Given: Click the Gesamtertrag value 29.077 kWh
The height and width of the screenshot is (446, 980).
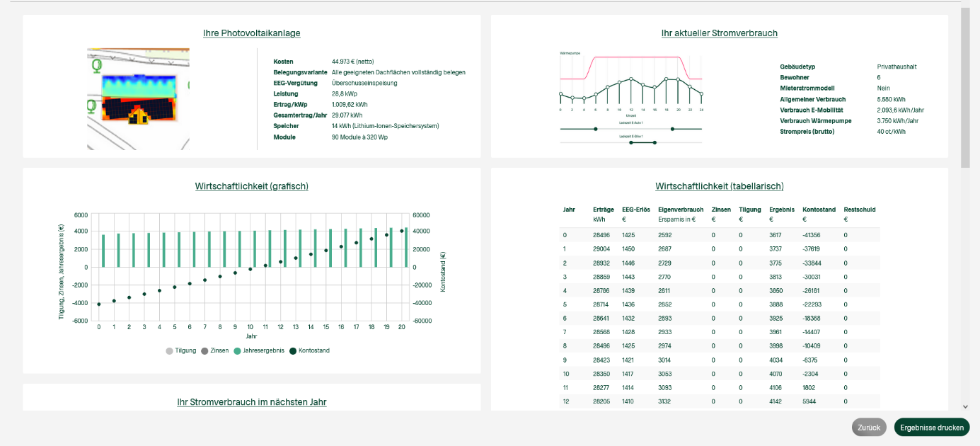Looking at the screenshot, I should tap(347, 115).
